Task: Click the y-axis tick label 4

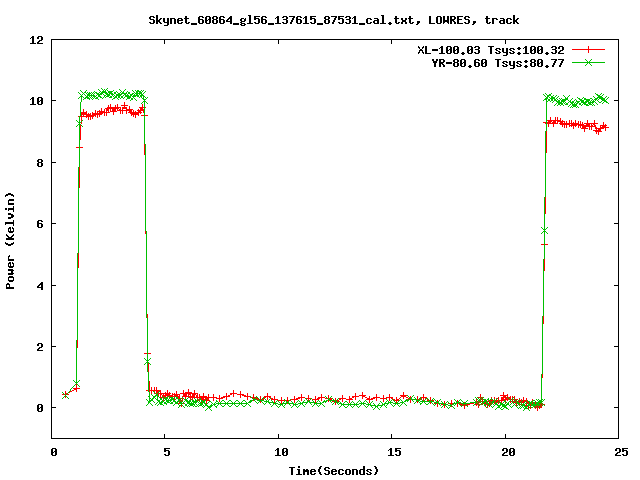Action: point(40,286)
